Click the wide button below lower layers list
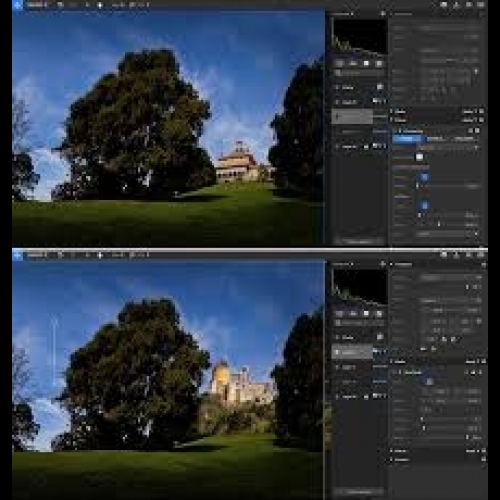 point(359,492)
